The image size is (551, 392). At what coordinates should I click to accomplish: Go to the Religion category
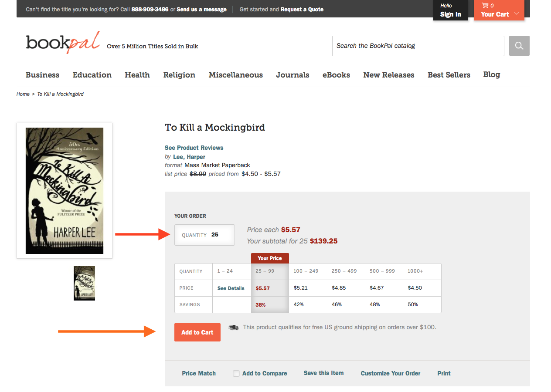tap(179, 75)
